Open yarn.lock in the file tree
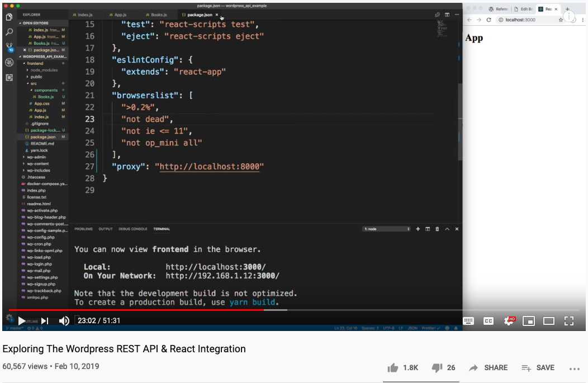The image size is (588, 383). tap(39, 150)
